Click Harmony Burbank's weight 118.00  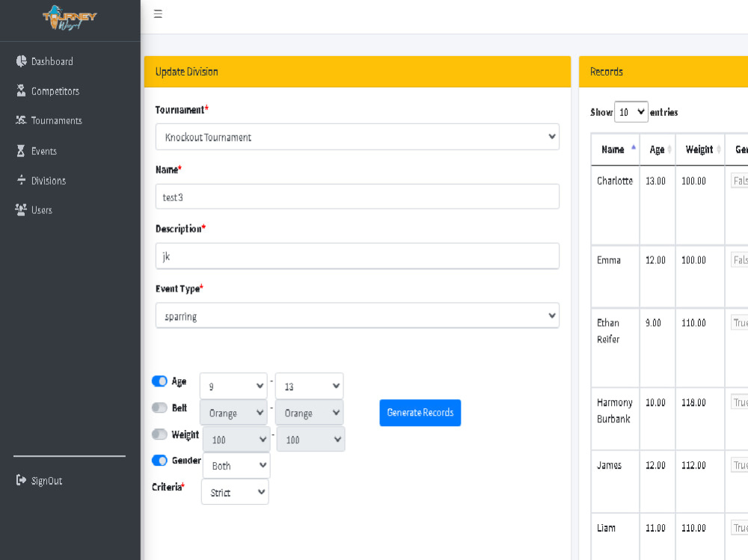coord(693,402)
